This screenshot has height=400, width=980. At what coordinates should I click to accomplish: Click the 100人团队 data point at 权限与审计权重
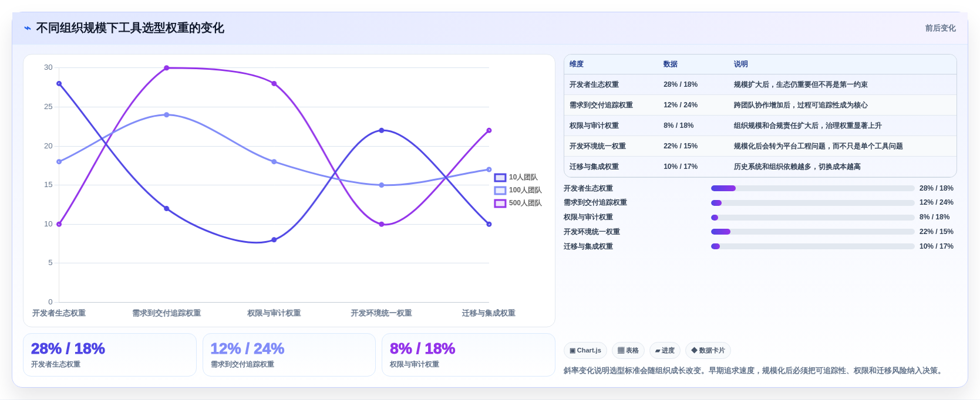(274, 162)
